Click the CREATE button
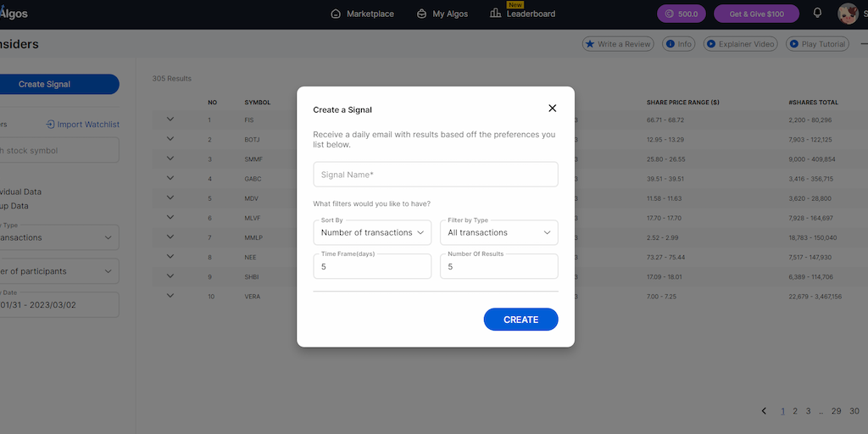 520,320
